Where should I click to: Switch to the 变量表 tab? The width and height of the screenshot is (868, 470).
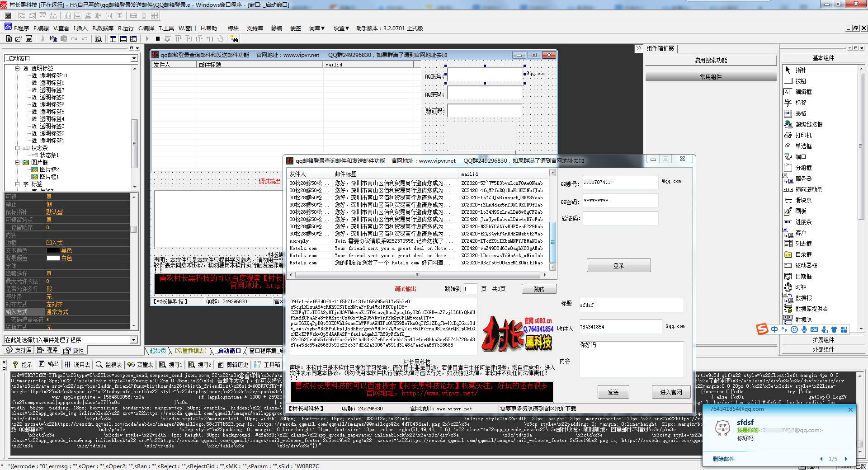141,364
